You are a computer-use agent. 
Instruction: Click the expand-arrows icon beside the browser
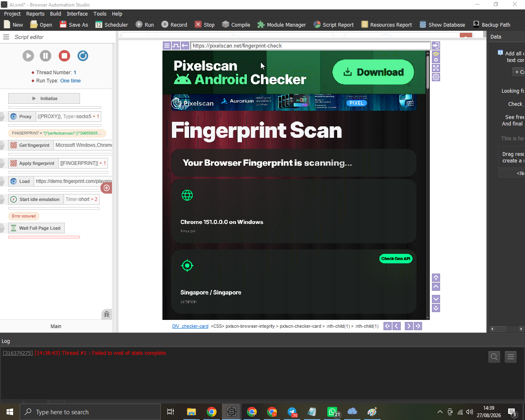pos(436,68)
